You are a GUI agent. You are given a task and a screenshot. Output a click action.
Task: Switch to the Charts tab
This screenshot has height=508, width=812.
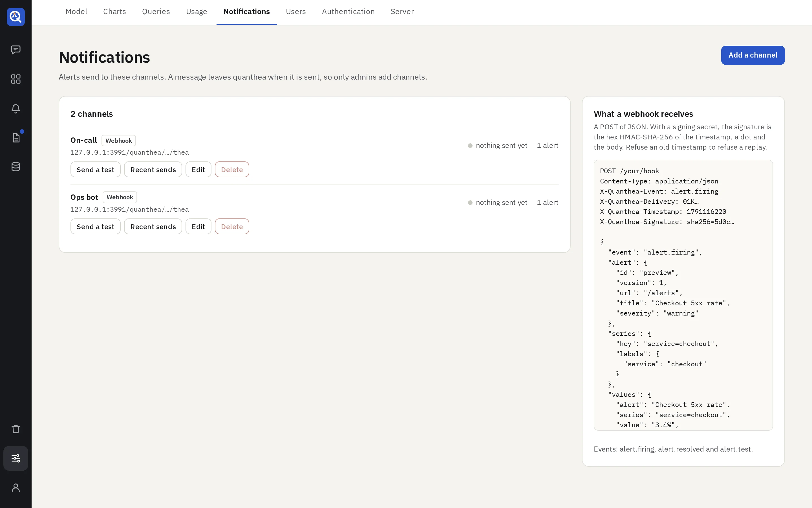point(114,11)
